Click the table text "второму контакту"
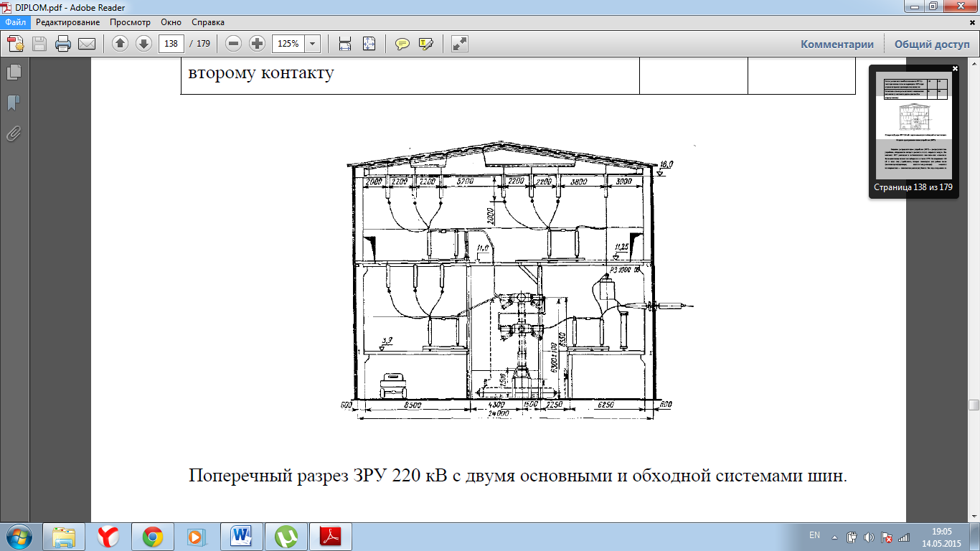 tap(262, 72)
